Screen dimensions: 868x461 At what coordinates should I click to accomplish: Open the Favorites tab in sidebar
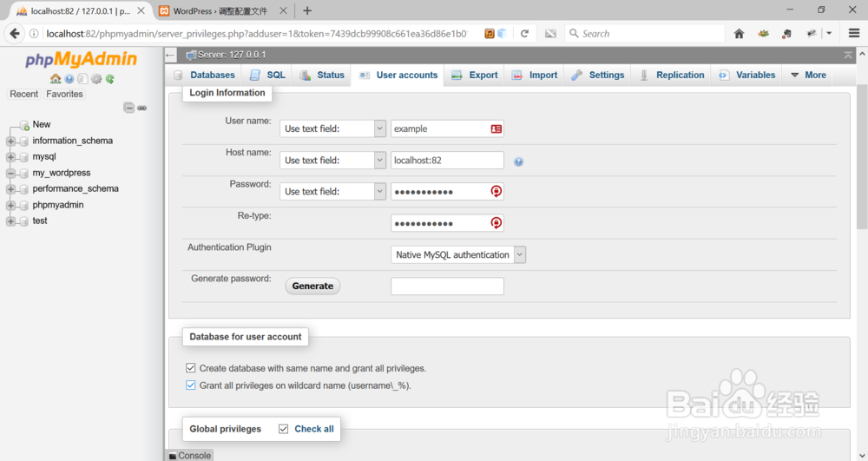pyautogui.click(x=64, y=94)
